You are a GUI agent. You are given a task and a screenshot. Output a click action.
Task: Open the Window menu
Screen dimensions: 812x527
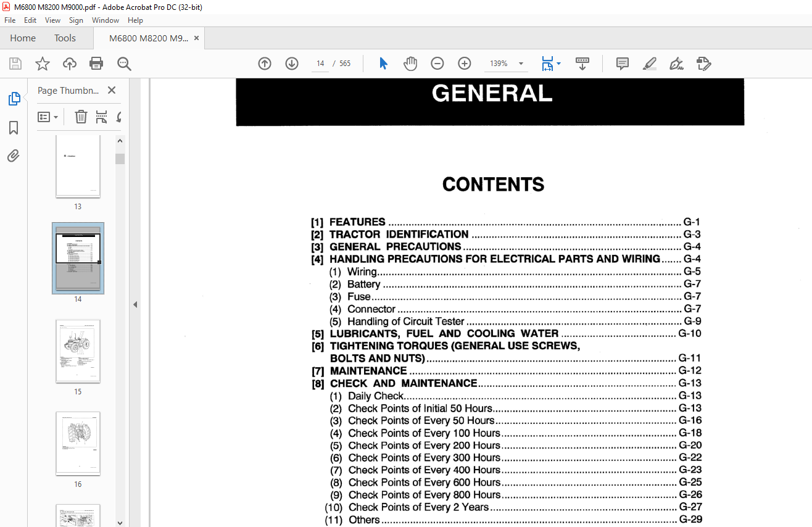coord(106,20)
